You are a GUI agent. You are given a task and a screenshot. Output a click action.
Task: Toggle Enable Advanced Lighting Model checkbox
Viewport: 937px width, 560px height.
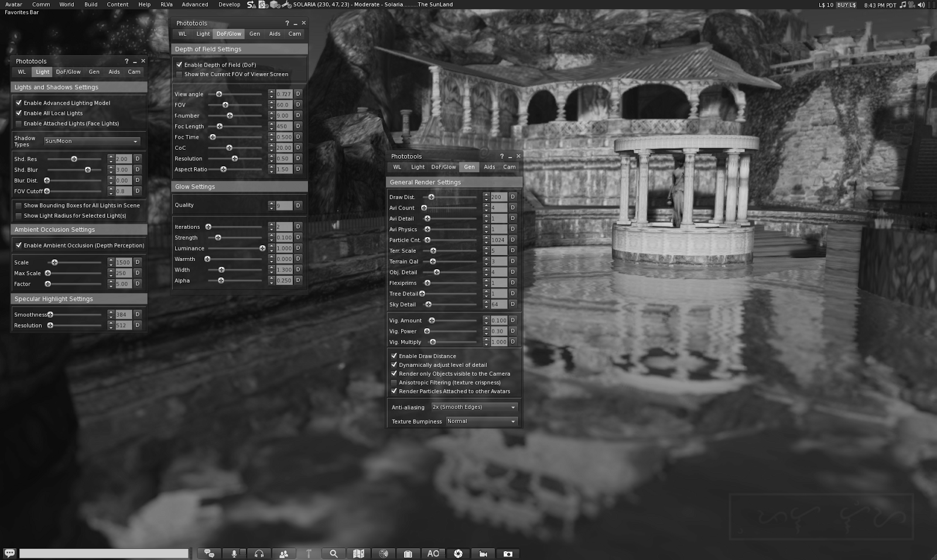pyautogui.click(x=19, y=103)
